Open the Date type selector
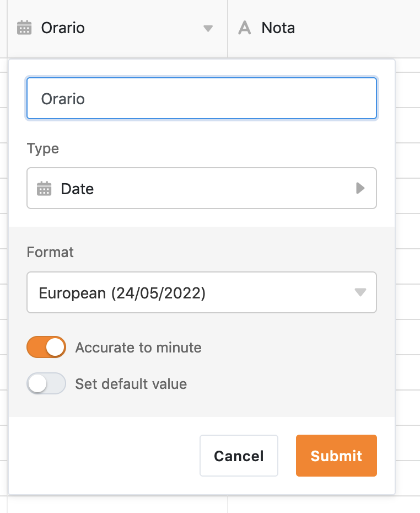420x513 pixels. point(202,189)
